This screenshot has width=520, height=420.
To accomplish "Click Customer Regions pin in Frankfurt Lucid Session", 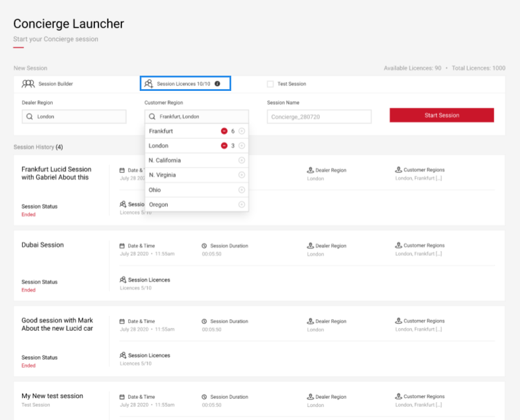I will (399, 170).
